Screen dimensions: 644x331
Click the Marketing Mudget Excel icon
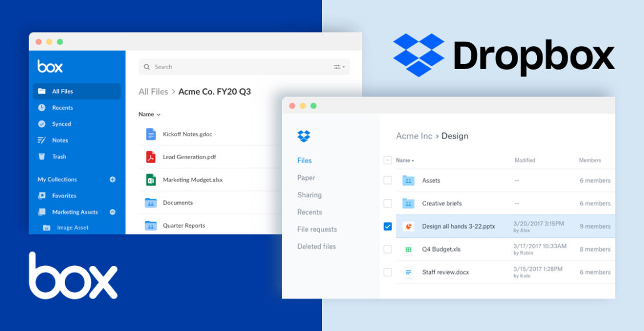(x=151, y=180)
